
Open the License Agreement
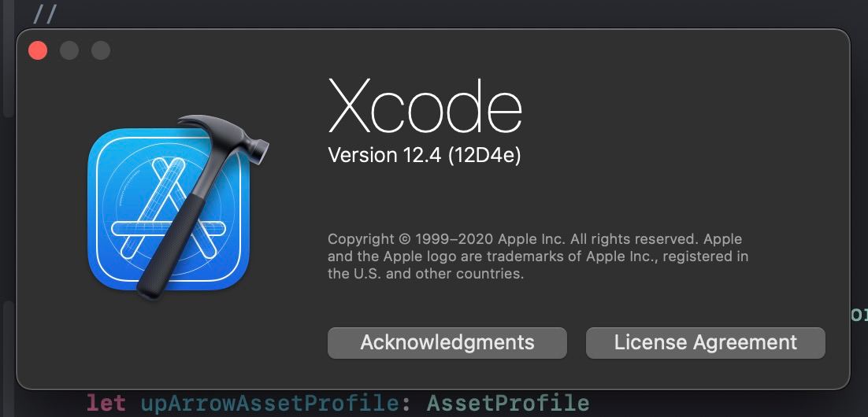705,342
